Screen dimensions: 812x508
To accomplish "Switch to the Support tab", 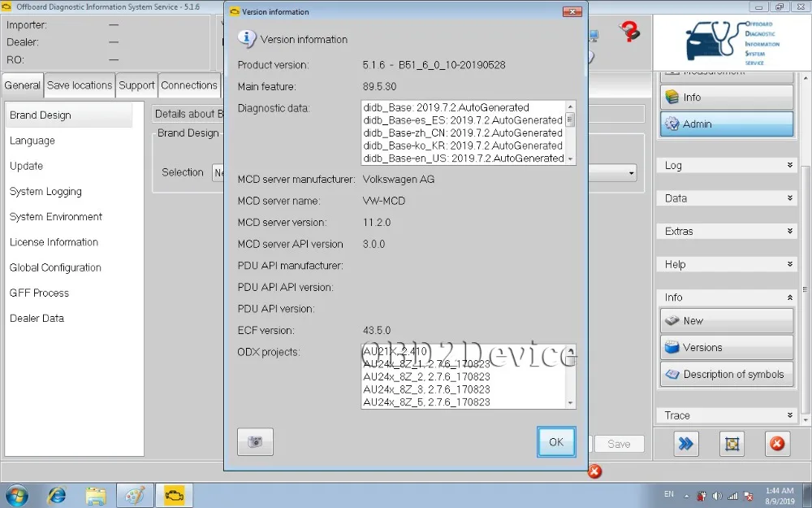I will coord(136,85).
